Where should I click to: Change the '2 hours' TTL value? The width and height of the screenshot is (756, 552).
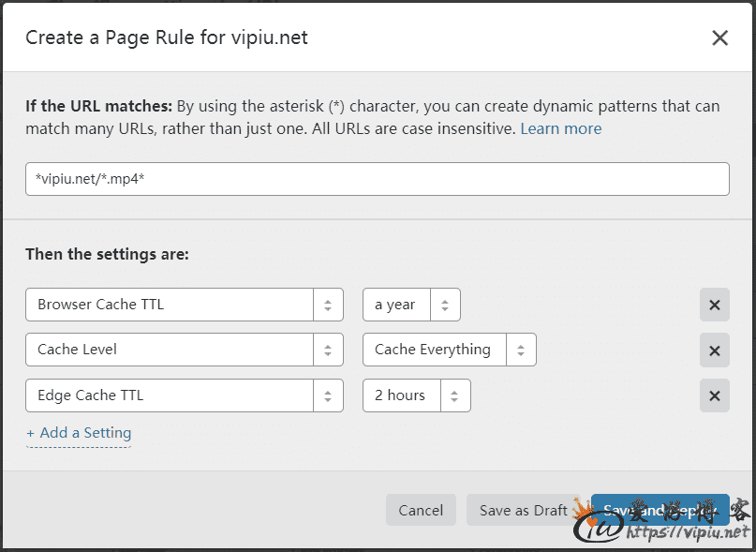point(417,395)
